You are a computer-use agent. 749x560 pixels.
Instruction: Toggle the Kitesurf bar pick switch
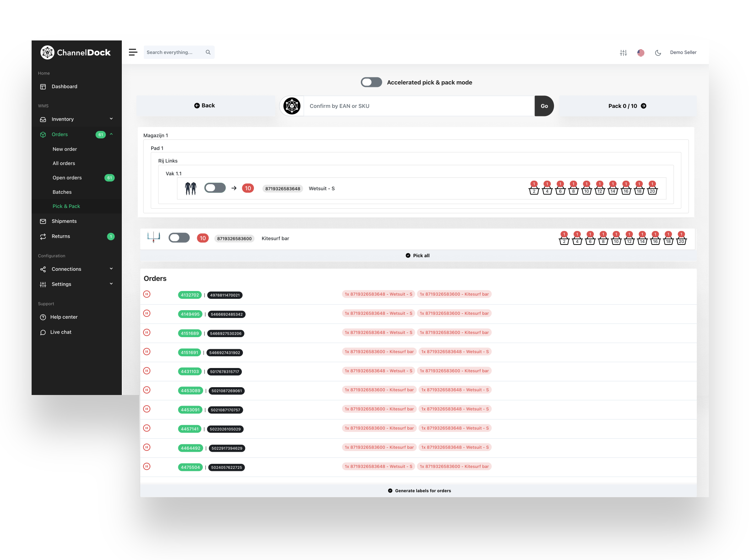(x=179, y=238)
